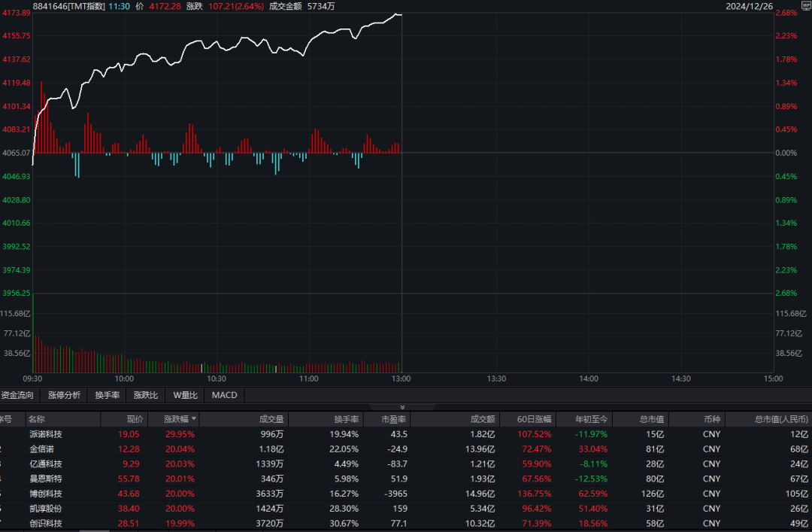Open the W量比 tab

coord(185,395)
